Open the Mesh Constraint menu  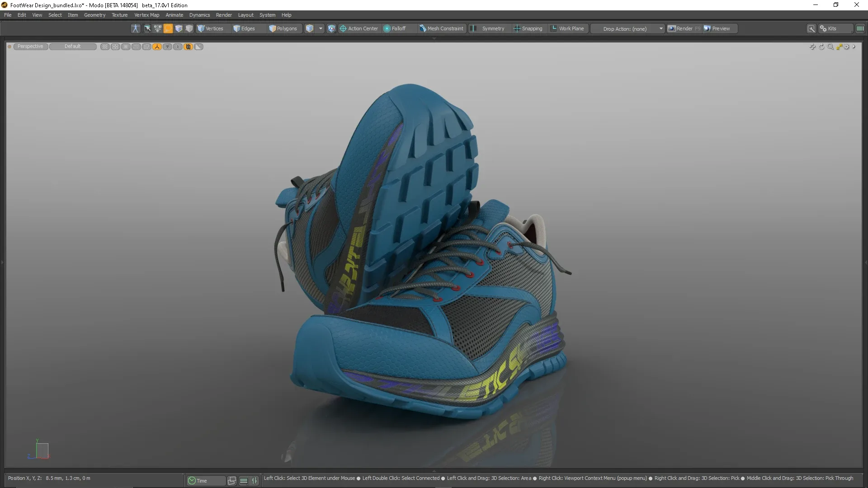click(x=441, y=28)
